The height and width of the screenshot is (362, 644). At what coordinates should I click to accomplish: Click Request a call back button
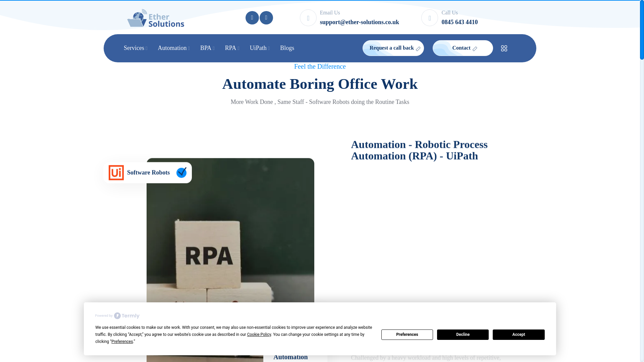tap(393, 48)
